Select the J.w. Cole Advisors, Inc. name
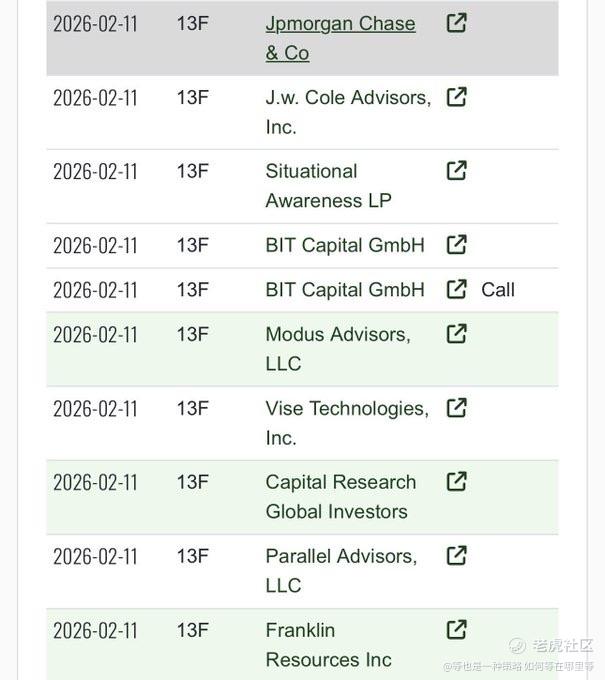 tap(347, 112)
